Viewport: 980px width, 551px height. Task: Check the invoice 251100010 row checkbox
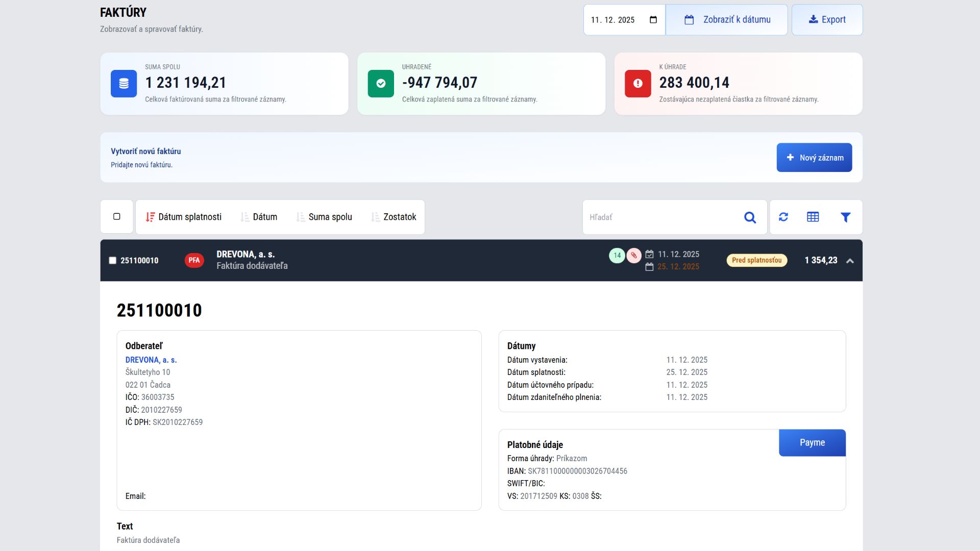tap(113, 260)
